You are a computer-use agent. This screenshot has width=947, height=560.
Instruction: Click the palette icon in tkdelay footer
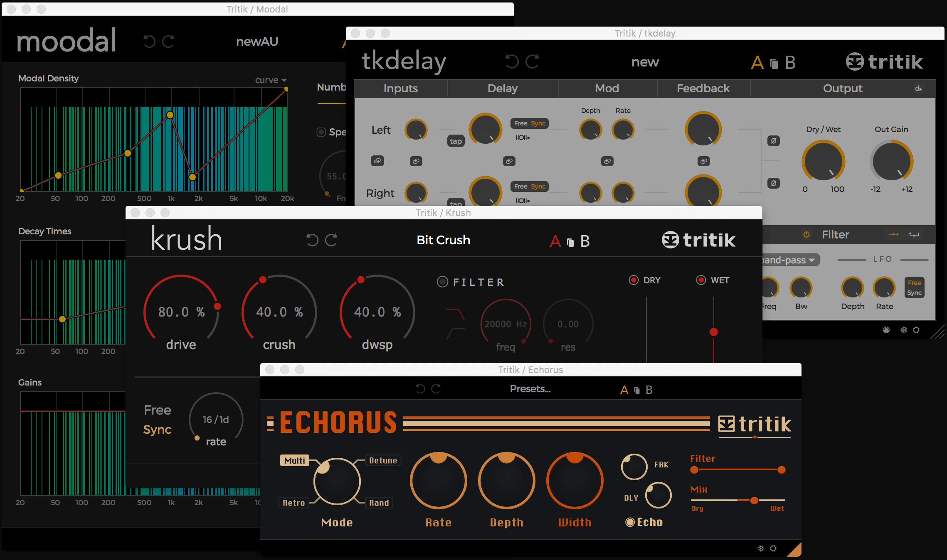886,330
